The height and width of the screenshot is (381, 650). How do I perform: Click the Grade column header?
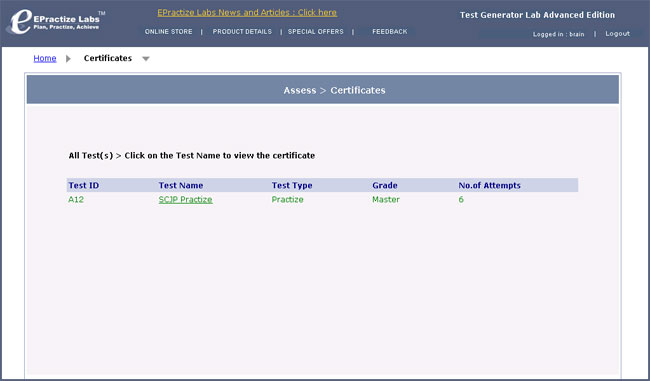pos(385,185)
